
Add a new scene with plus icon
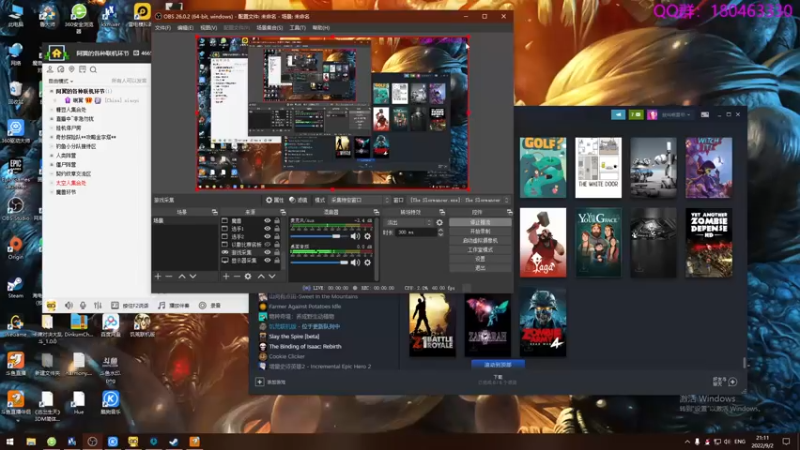click(x=158, y=276)
